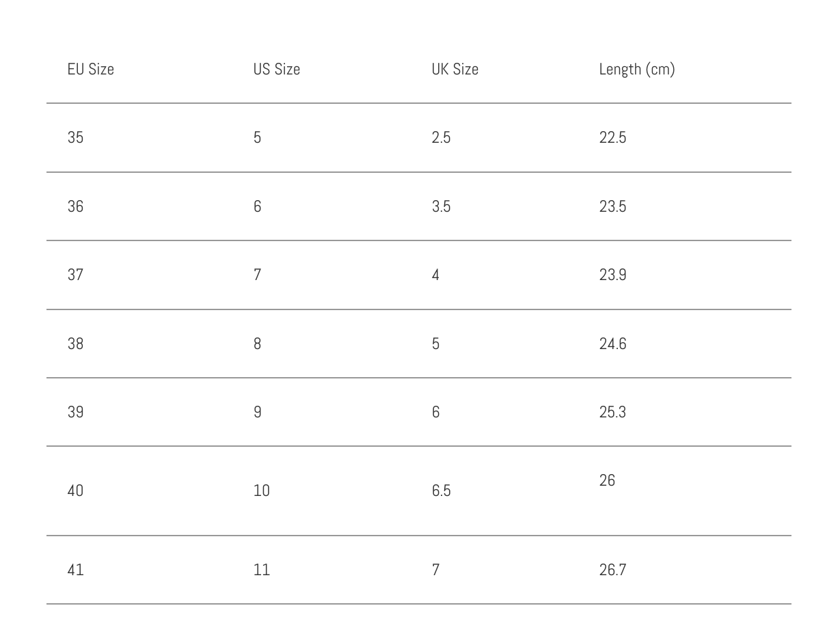Click EU size 39 in table
The width and height of the screenshot is (840, 636).
[75, 412]
